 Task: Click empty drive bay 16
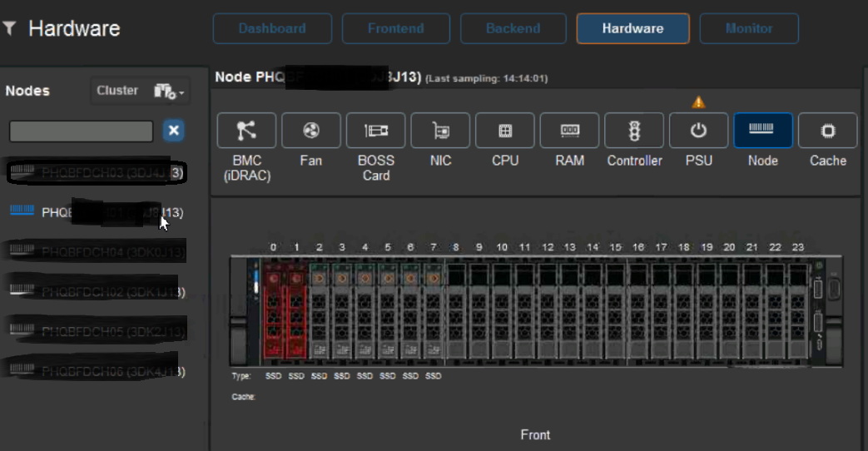point(638,311)
